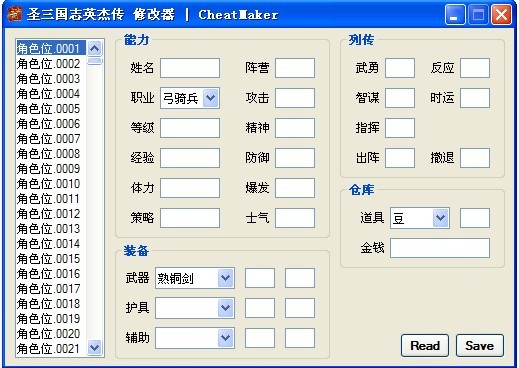Screen dimensions: 519x368
Task: Click second value field beside 护具
Action: (x=300, y=308)
